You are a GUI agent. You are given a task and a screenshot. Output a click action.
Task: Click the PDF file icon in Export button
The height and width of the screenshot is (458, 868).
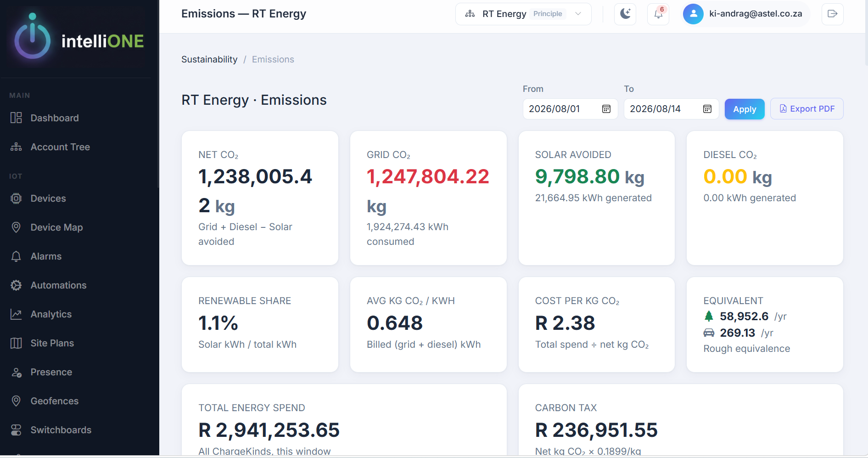click(783, 109)
